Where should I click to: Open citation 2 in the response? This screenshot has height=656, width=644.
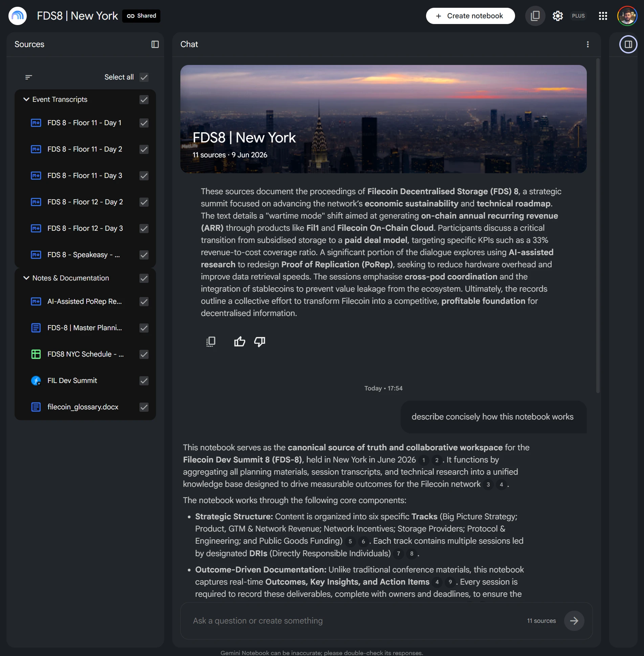pyautogui.click(x=437, y=460)
